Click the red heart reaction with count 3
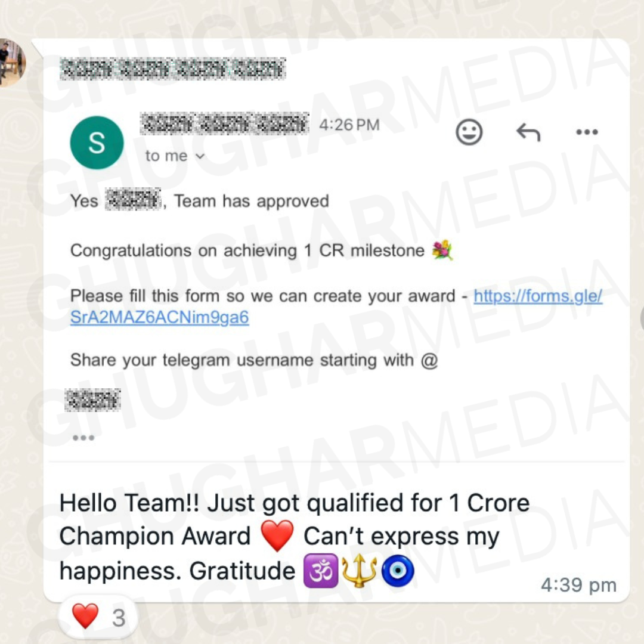Screen dimensions: 644x644 [x=98, y=617]
